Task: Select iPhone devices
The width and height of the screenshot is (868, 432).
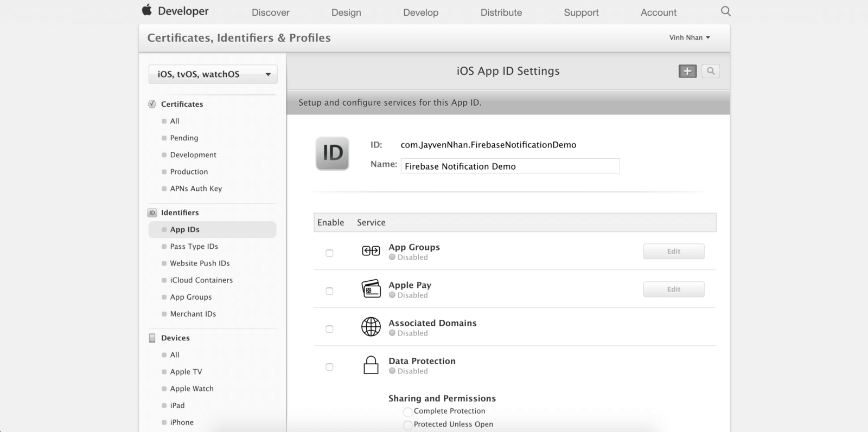Action: coord(182,422)
